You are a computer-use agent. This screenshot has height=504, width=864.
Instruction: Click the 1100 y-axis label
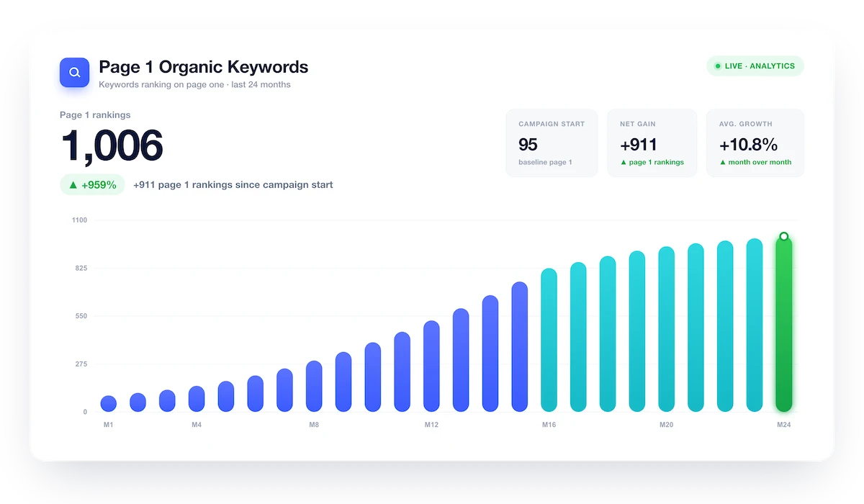tap(79, 220)
